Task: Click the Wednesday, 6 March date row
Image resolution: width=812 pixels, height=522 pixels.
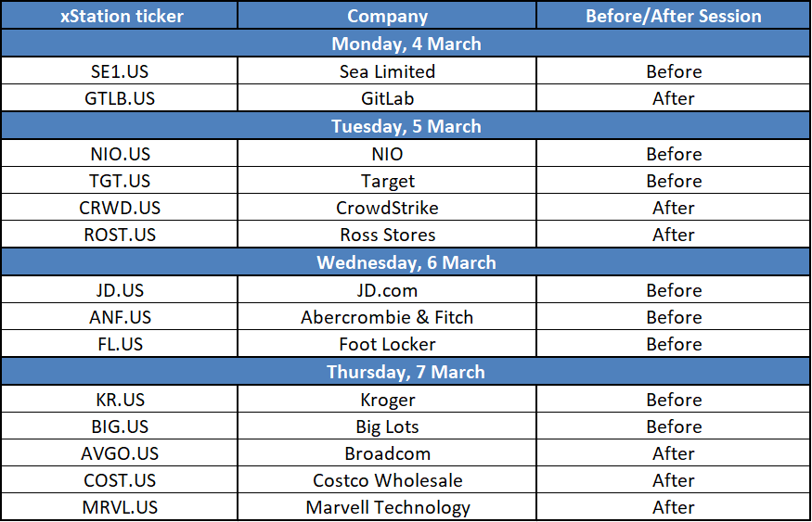Action: [x=406, y=261]
